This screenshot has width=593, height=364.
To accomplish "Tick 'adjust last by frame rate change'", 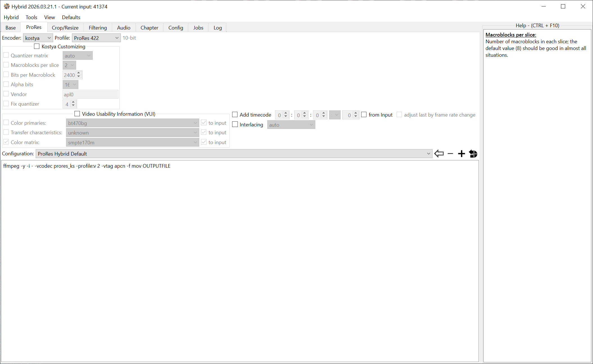I will (399, 115).
